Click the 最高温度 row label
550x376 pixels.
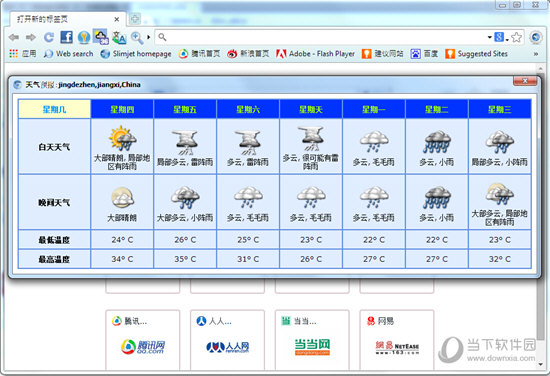point(54,259)
